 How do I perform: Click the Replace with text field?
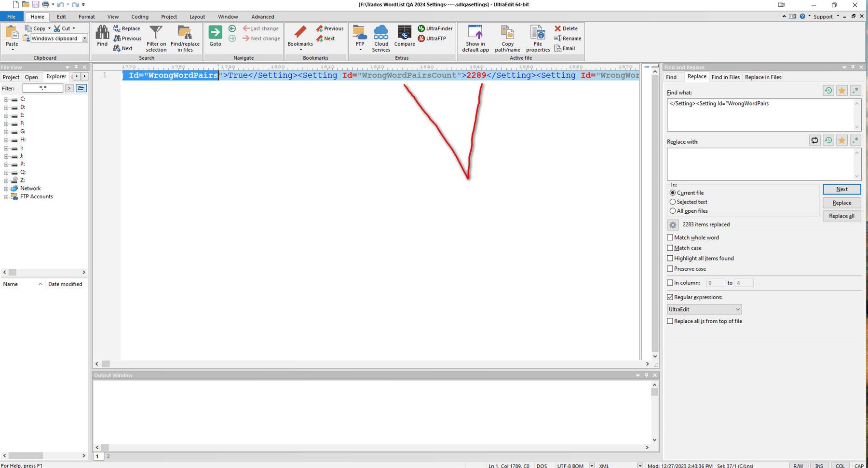point(764,164)
